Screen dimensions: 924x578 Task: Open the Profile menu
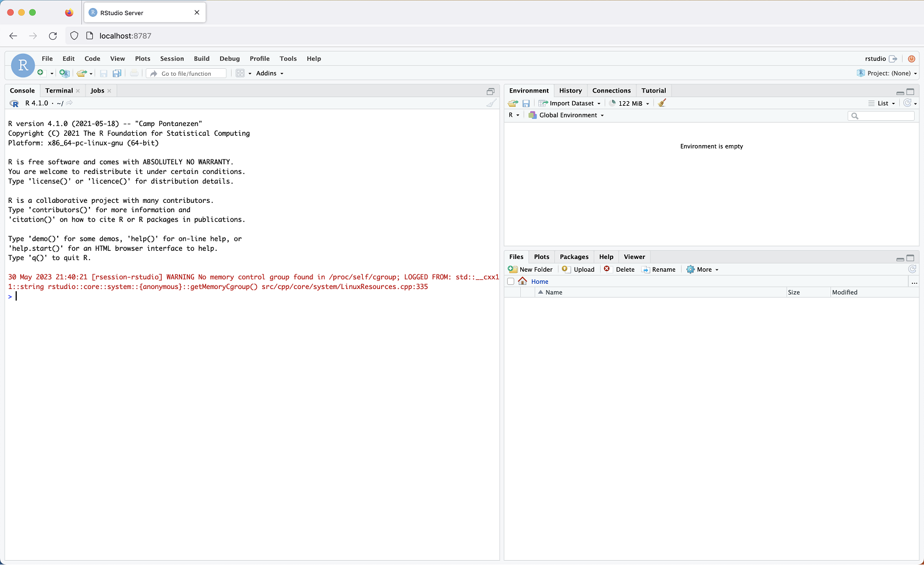pyautogui.click(x=260, y=59)
